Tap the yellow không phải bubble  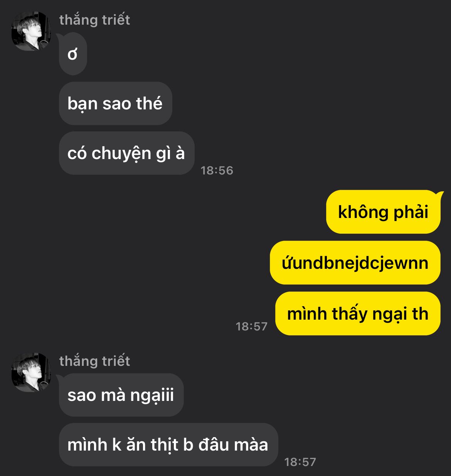383,212
